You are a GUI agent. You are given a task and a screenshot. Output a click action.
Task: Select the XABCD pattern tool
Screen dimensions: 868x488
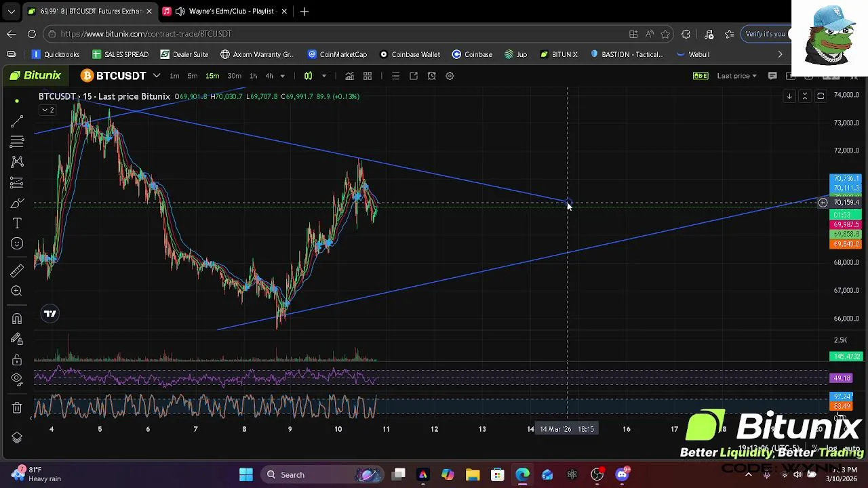(x=17, y=162)
